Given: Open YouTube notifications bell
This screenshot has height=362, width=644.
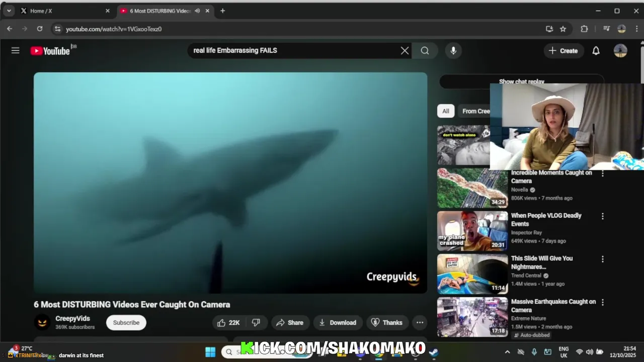Looking at the screenshot, I should point(596,51).
